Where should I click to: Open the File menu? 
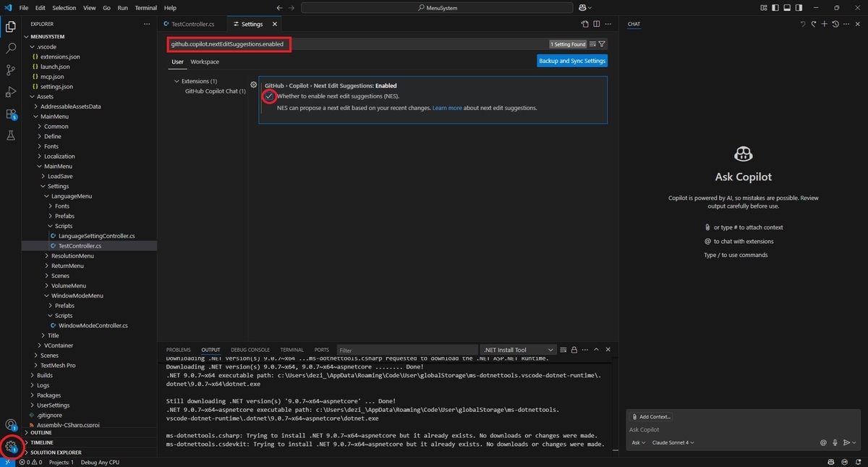click(x=24, y=7)
